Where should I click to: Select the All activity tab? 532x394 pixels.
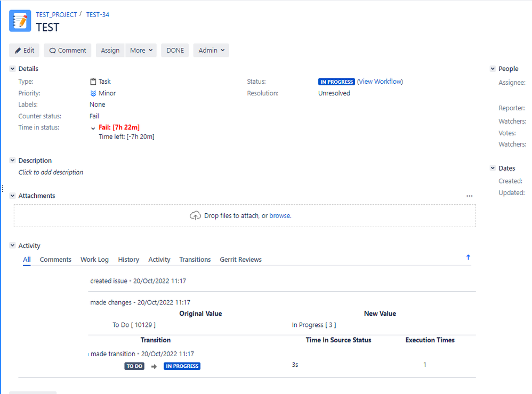27,260
